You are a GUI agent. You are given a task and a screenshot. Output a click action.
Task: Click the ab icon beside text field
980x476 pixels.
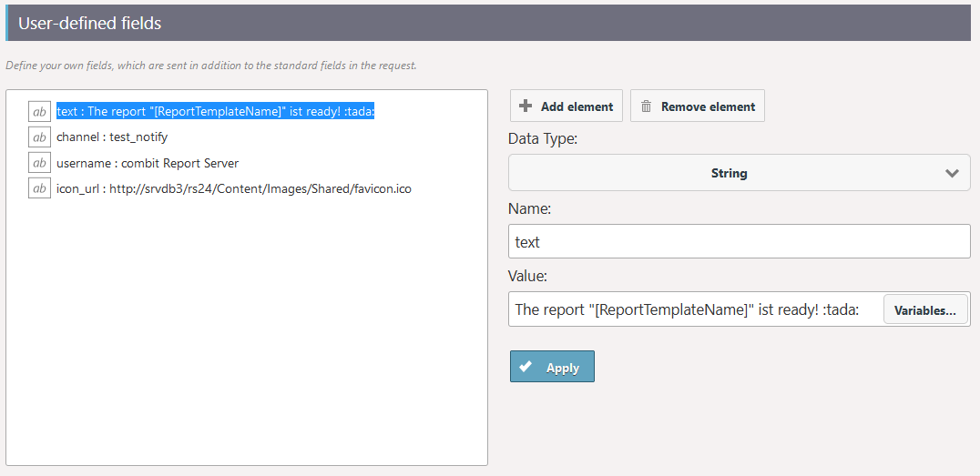pos(39,111)
